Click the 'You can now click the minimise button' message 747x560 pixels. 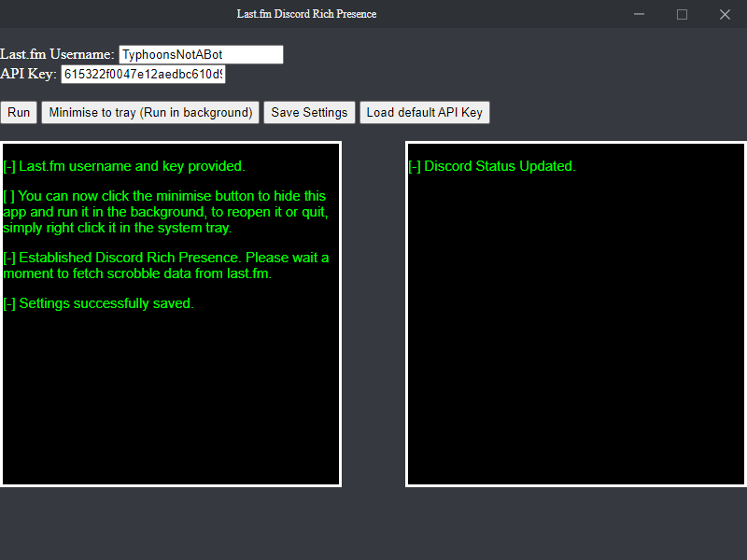[x=165, y=212]
